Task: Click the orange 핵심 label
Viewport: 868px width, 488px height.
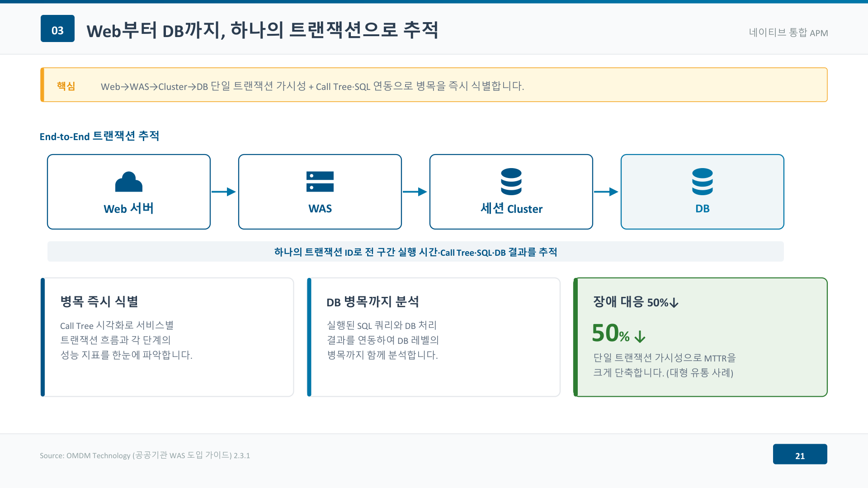Action: pos(66,86)
